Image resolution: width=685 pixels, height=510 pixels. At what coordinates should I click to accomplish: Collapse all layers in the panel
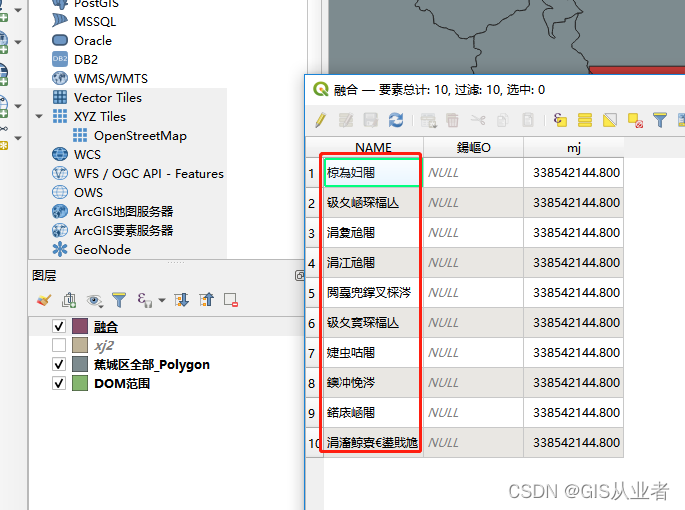206,300
